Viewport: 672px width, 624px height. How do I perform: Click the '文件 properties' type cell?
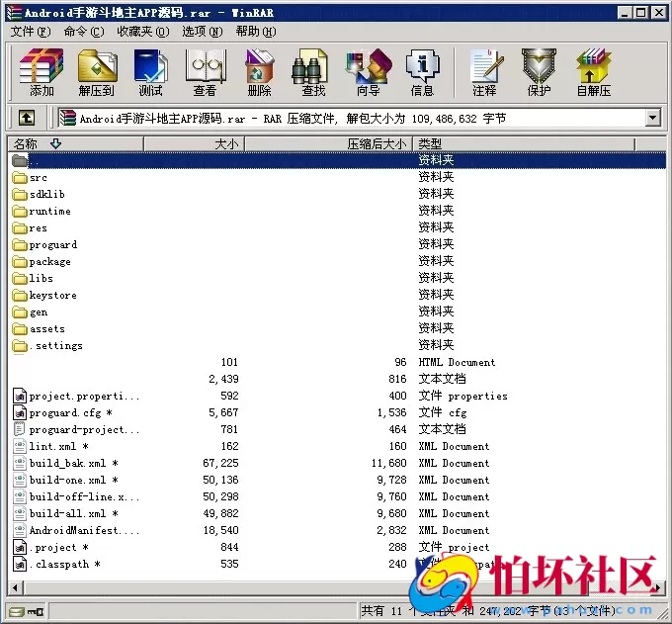tap(462, 396)
